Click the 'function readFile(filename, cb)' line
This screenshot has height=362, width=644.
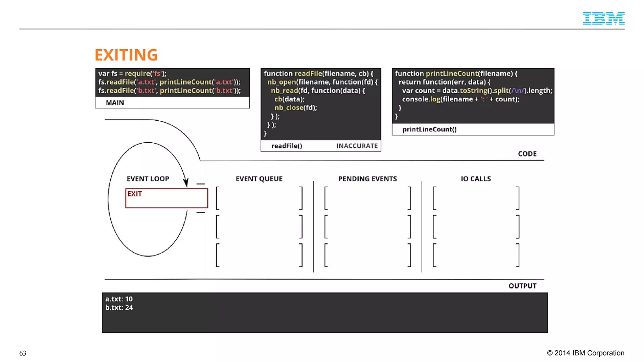pos(319,73)
